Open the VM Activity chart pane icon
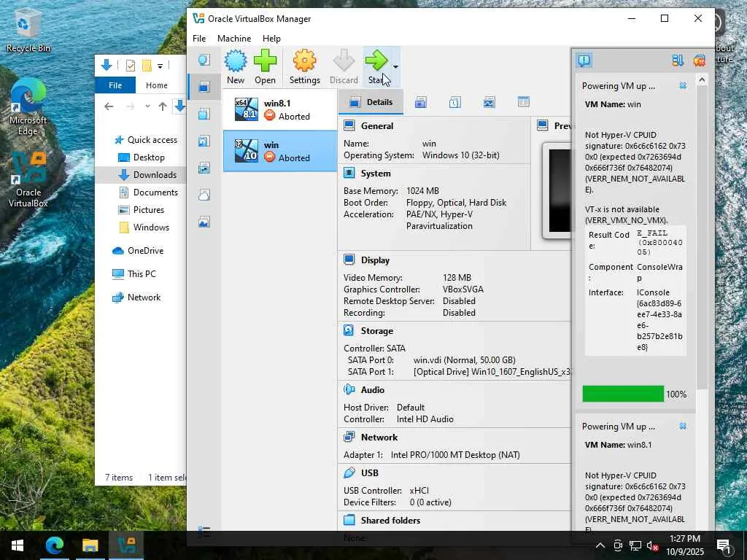The image size is (747, 560). 489,102
